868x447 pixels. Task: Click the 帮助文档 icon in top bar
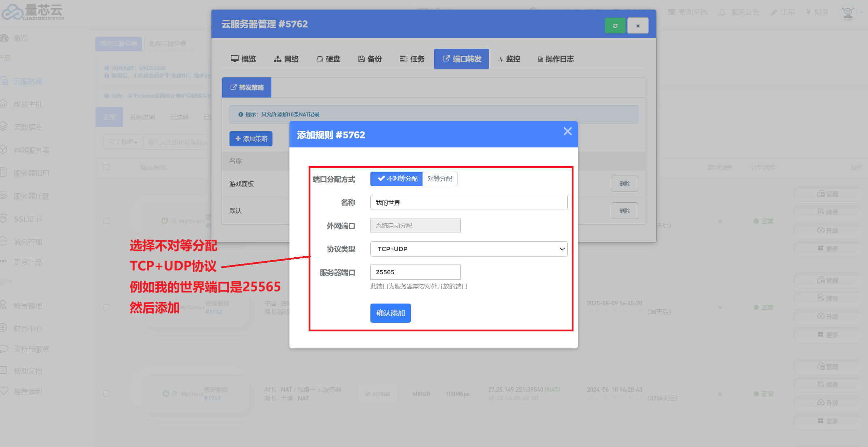[671, 12]
